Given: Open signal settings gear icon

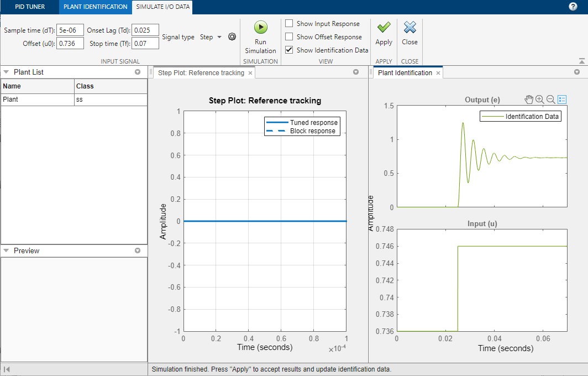Looking at the screenshot, I should pos(232,37).
